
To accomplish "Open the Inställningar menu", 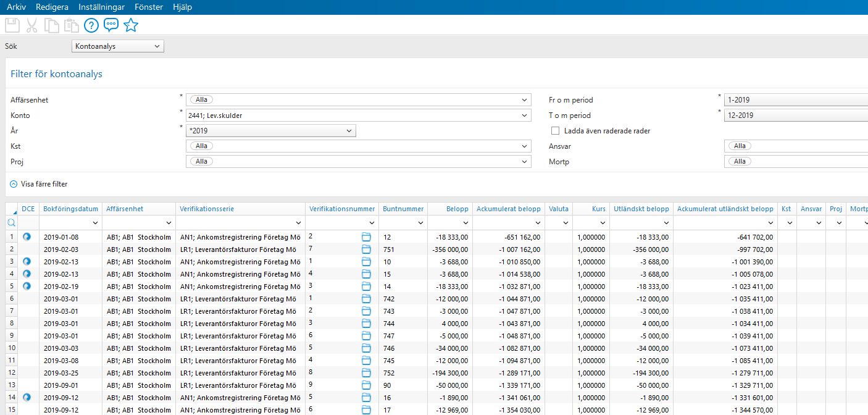I will click(101, 7).
